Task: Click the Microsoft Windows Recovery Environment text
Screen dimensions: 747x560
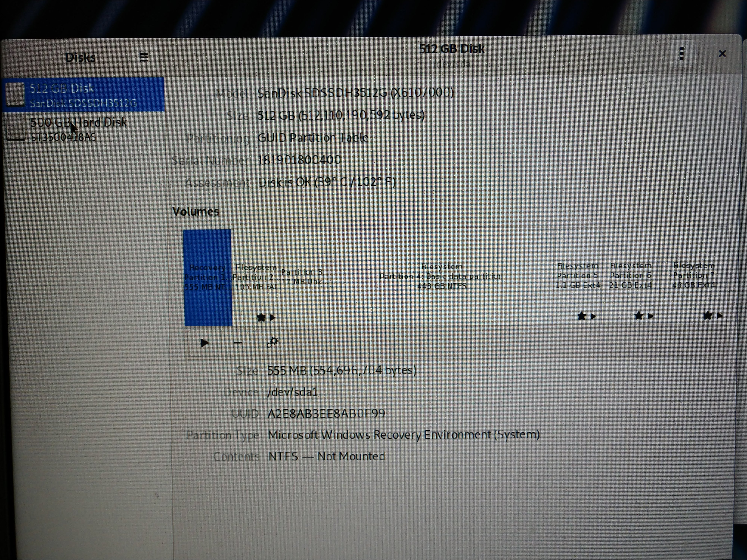Action: pyautogui.click(x=404, y=434)
